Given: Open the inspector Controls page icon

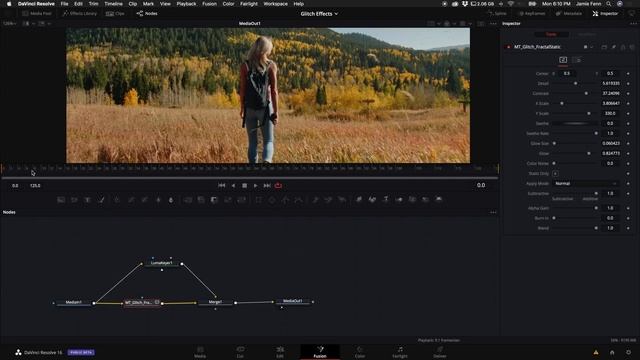Looking at the screenshot, I should (x=563, y=60).
